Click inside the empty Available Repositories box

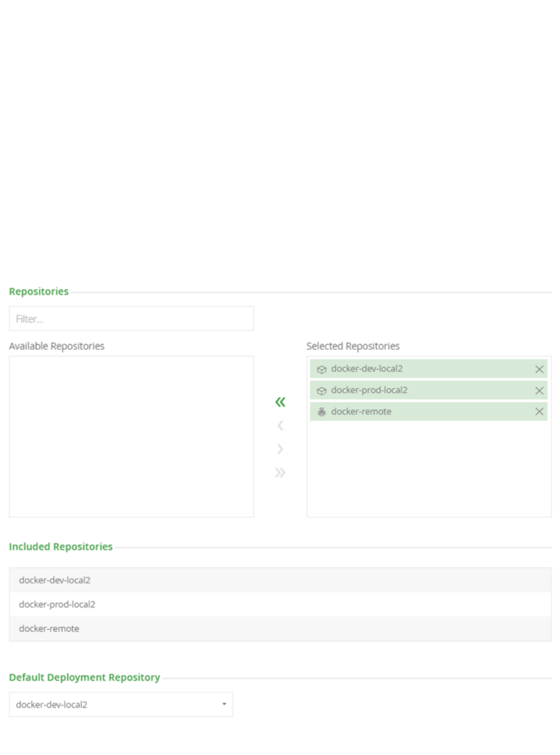click(131, 437)
